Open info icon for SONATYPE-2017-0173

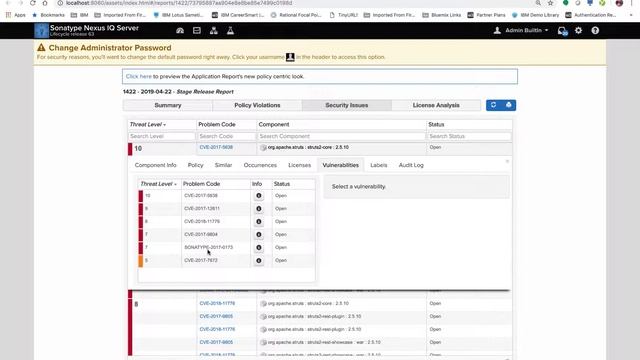click(x=258, y=248)
